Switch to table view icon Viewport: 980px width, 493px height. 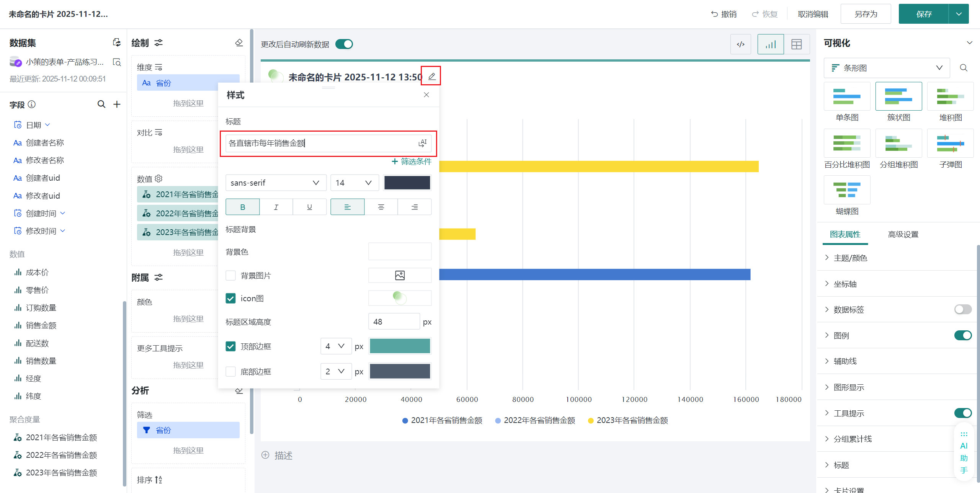click(x=796, y=44)
